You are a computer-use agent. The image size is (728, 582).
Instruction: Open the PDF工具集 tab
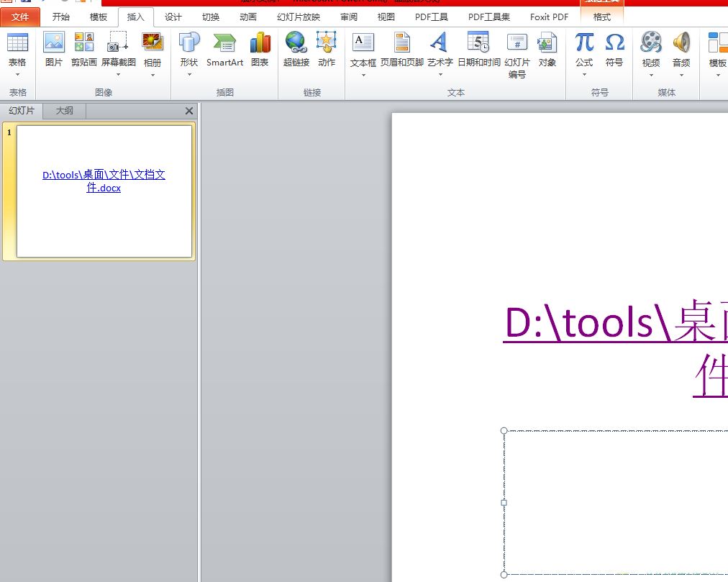[x=489, y=17]
